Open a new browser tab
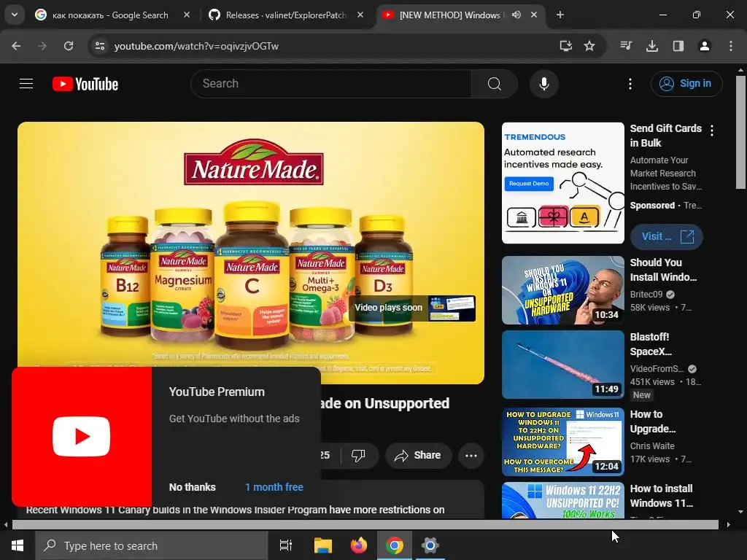The height and width of the screenshot is (560, 747). pos(560,15)
